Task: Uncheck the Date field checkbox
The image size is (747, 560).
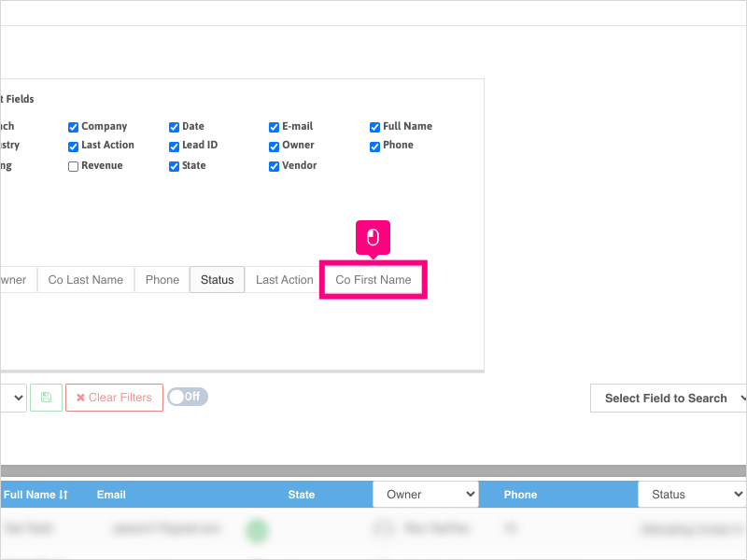Action: [x=174, y=127]
